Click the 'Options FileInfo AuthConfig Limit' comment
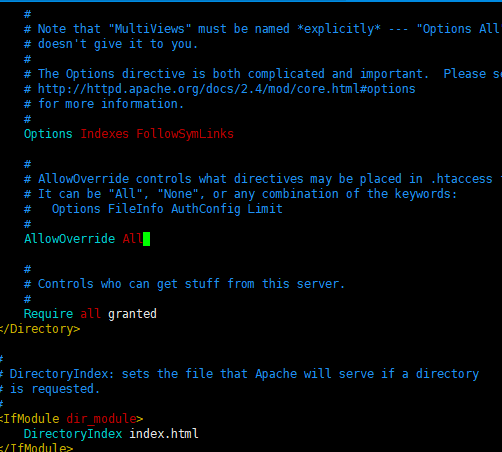This screenshot has width=502, height=452. pos(167,209)
